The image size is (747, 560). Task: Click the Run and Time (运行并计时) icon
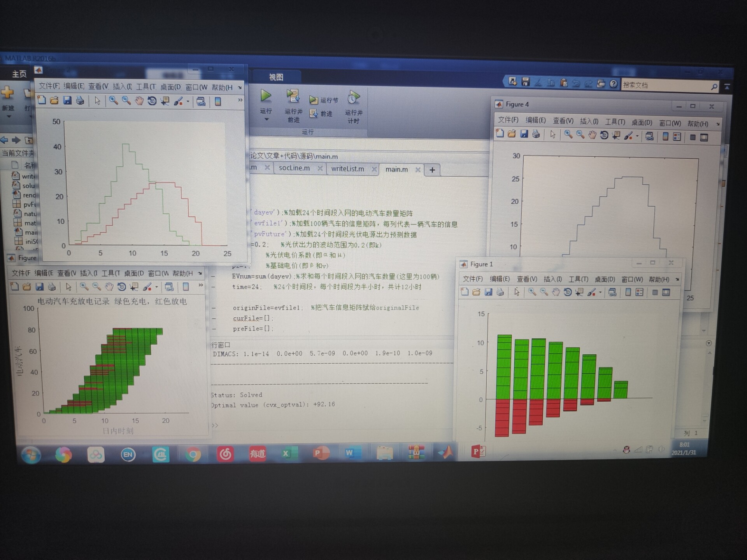(x=353, y=98)
